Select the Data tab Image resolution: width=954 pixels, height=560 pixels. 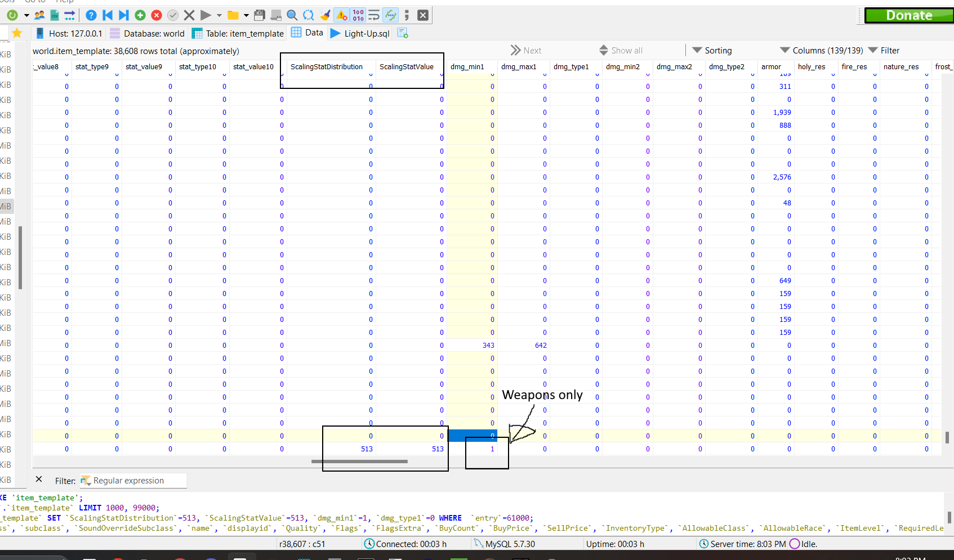tap(307, 33)
